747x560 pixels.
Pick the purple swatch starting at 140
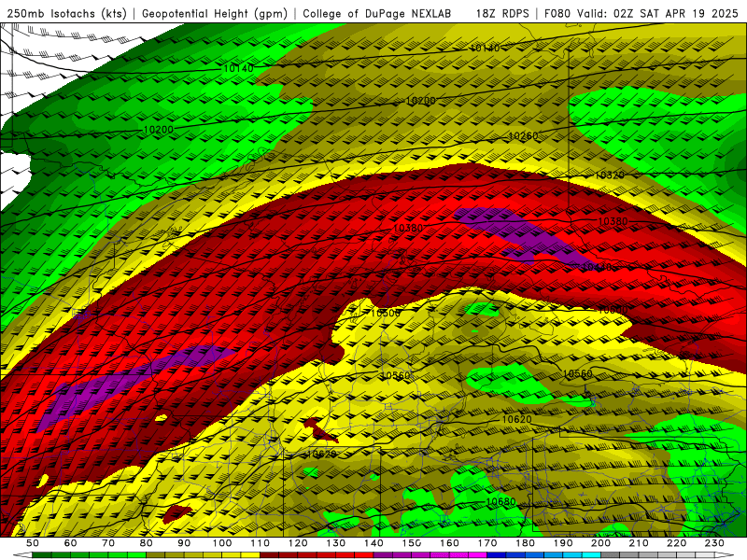point(383,555)
